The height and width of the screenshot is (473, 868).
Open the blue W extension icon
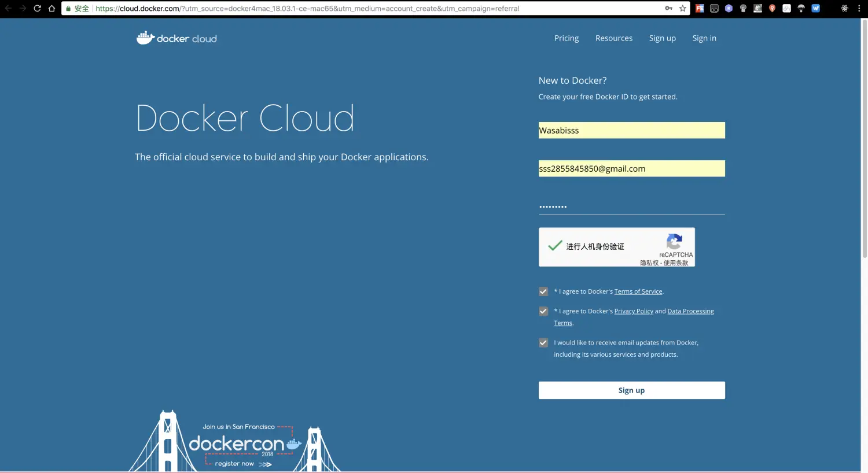815,8
